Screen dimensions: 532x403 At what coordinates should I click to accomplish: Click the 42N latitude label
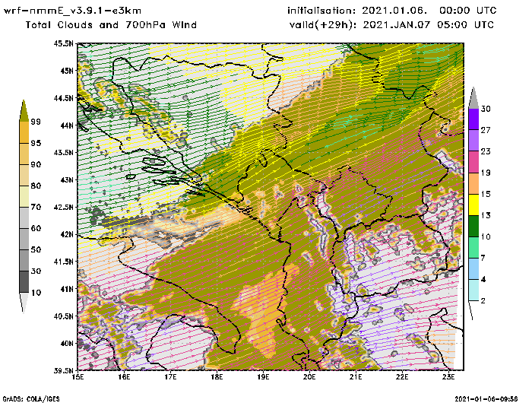(67, 234)
